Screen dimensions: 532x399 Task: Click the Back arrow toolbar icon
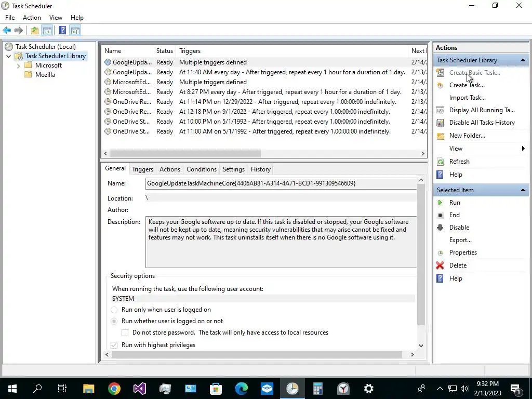[x=7, y=31]
